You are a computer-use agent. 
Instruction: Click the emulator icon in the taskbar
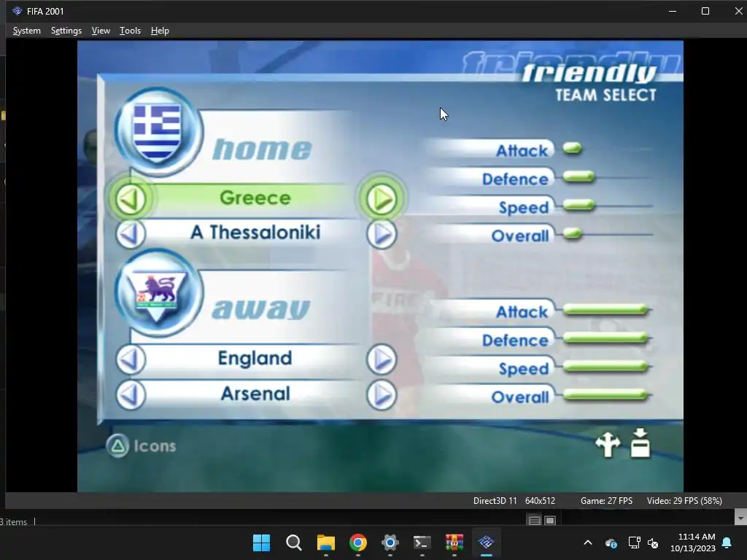pyautogui.click(x=487, y=542)
